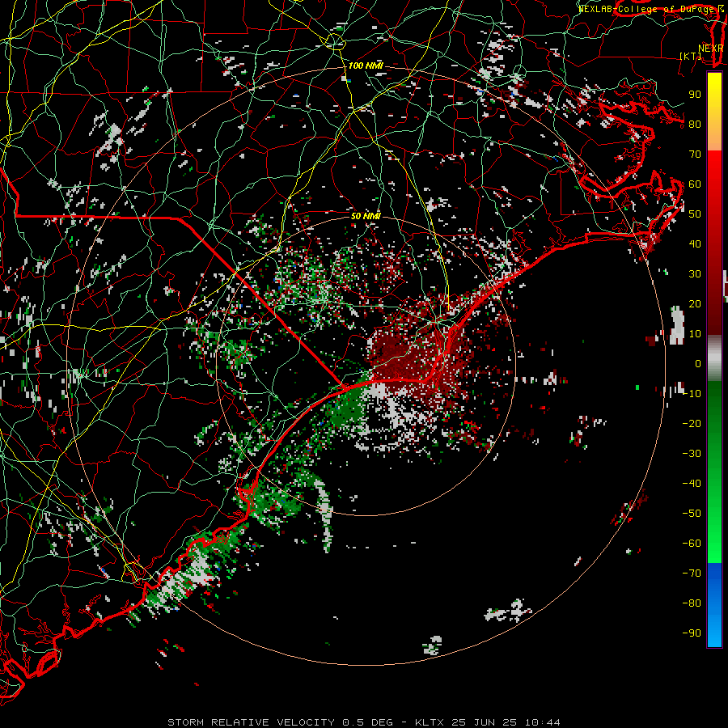
Task: Select the 90 value on velocity scale
Action: (x=695, y=95)
